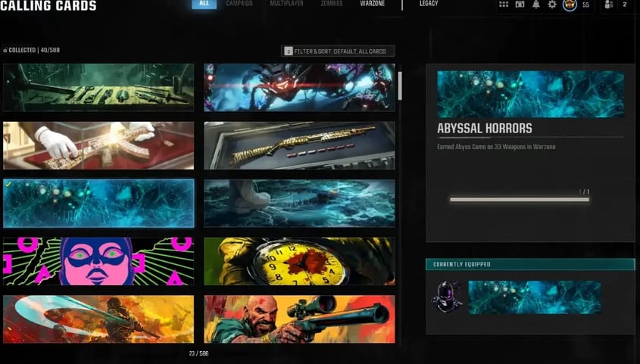The image size is (640, 364).
Task: Open Filter & Sort: Default, All Cards
Action: click(x=338, y=51)
